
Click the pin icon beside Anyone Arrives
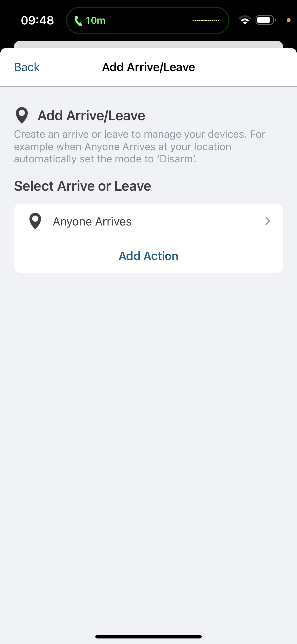(x=35, y=221)
